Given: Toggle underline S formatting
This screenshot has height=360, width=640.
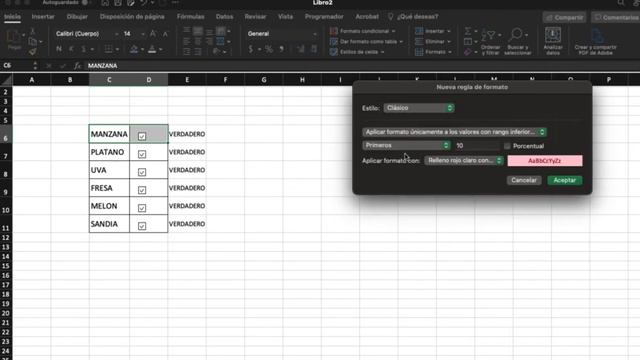Looking at the screenshot, I should 84,49.
